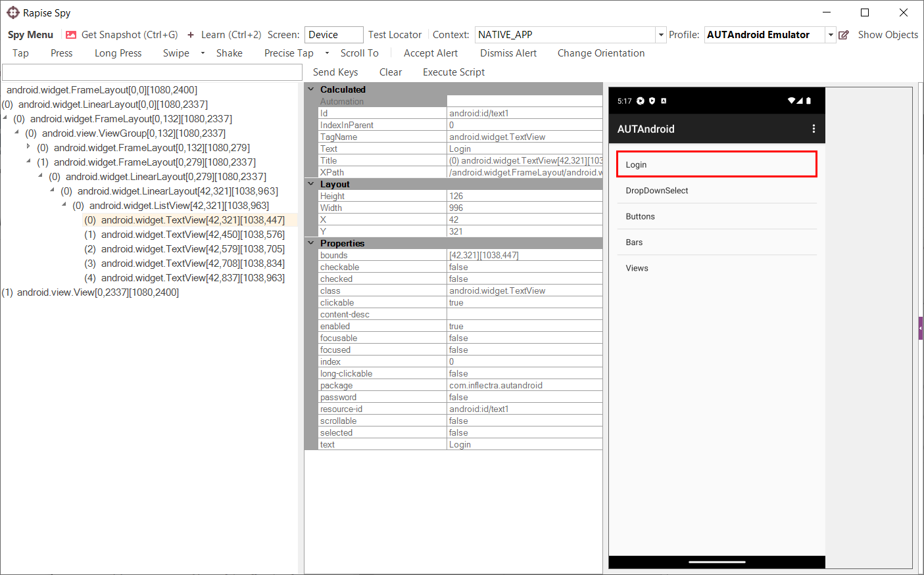Collapse the Layout properties section
The width and height of the screenshot is (924, 575).
click(311, 184)
